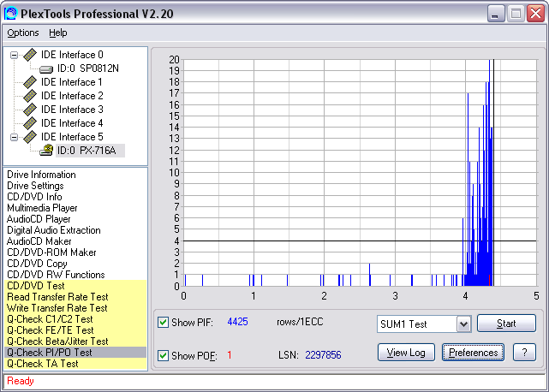Image resolution: width=549 pixels, height=392 pixels.
Task: Click the question mark help button
Action: click(524, 353)
